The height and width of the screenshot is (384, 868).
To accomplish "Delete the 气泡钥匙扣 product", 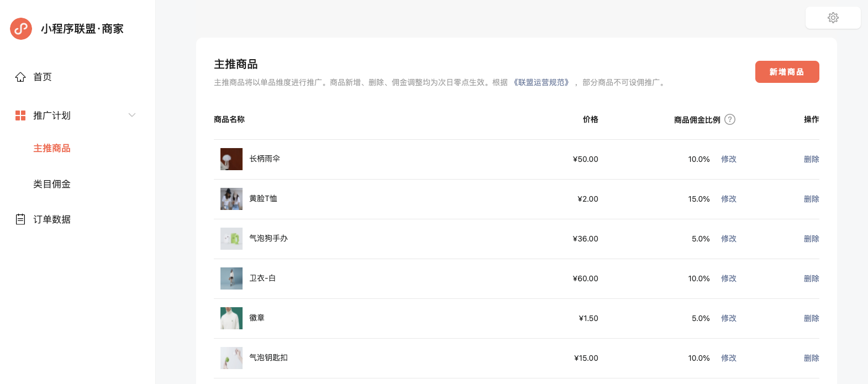I will (811, 358).
